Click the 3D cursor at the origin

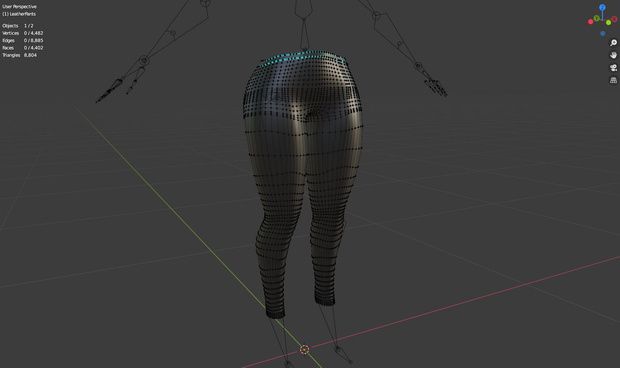[304, 349]
